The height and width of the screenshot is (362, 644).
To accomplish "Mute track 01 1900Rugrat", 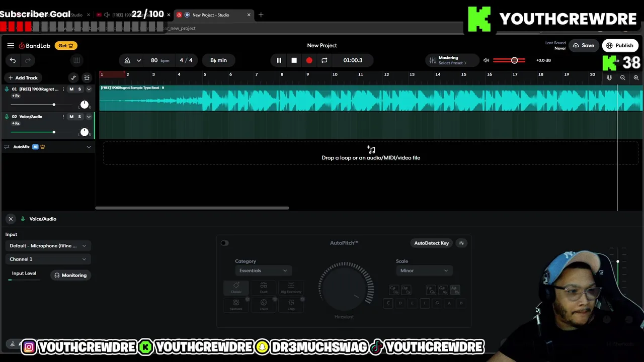I will [x=71, y=89].
